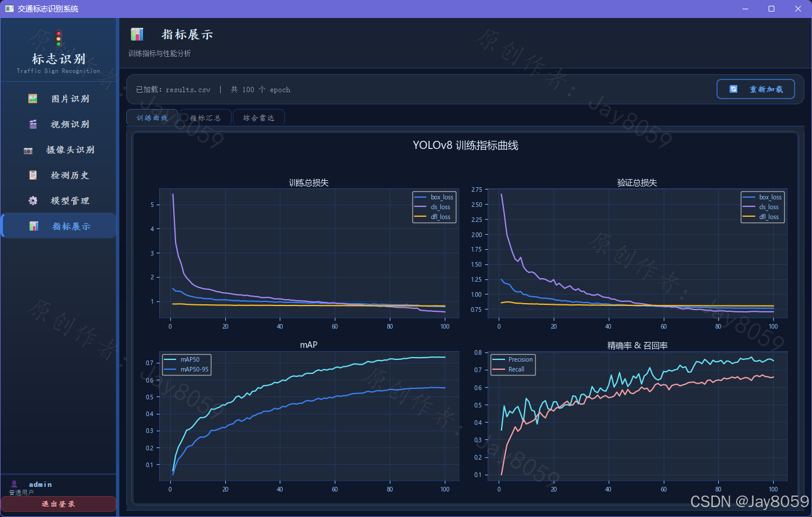The width and height of the screenshot is (812, 517).
Task: Click the 普通用户 role label
Action: point(21,493)
